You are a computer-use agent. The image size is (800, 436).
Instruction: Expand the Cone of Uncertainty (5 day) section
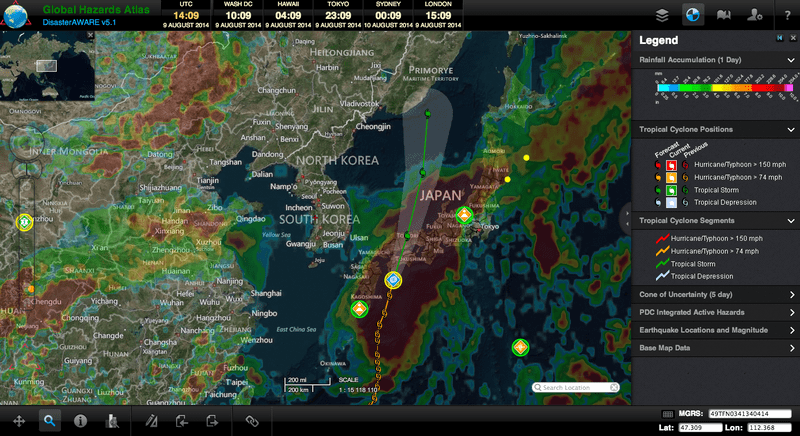791,295
